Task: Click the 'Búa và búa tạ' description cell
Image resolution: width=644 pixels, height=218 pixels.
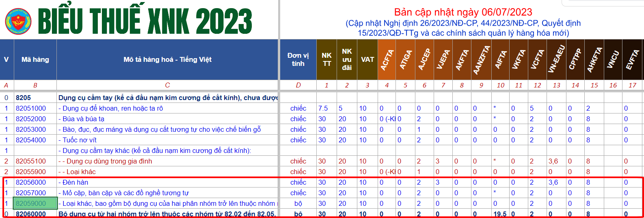Action: tap(83, 119)
